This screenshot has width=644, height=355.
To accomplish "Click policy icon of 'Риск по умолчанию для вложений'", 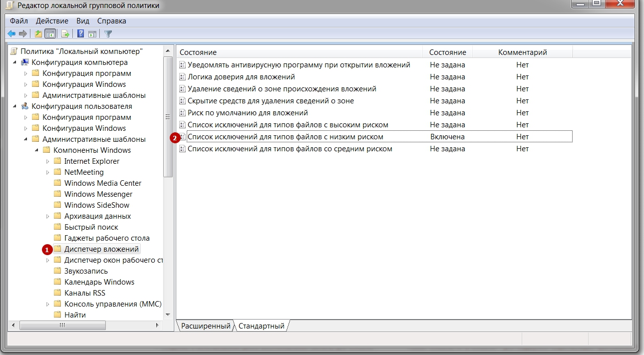I will coord(183,113).
